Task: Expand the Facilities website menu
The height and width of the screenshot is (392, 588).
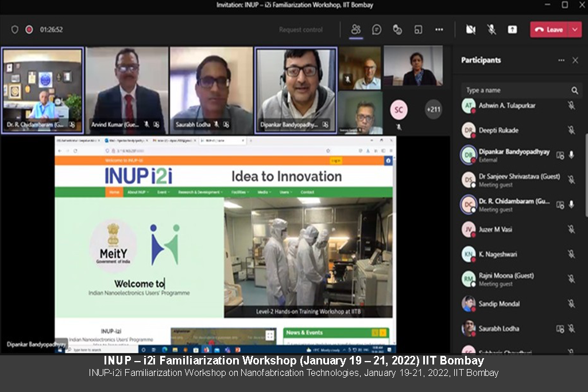Action: tap(240, 192)
